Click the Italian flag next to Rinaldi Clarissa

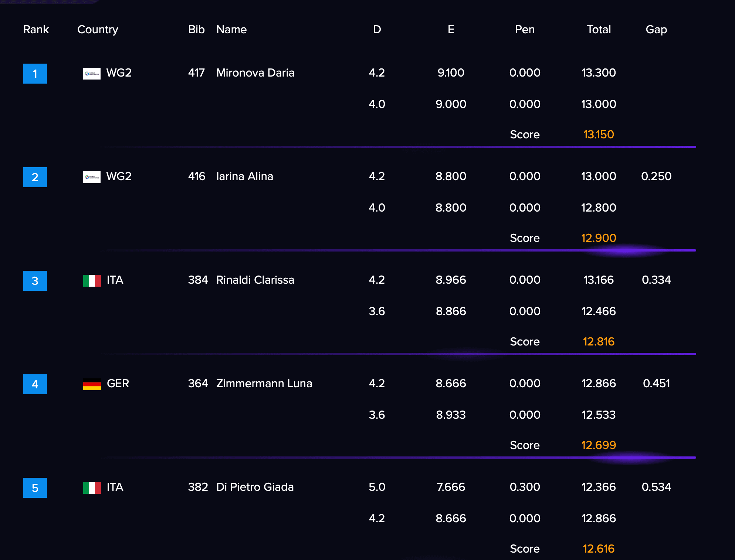[x=92, y=281]
